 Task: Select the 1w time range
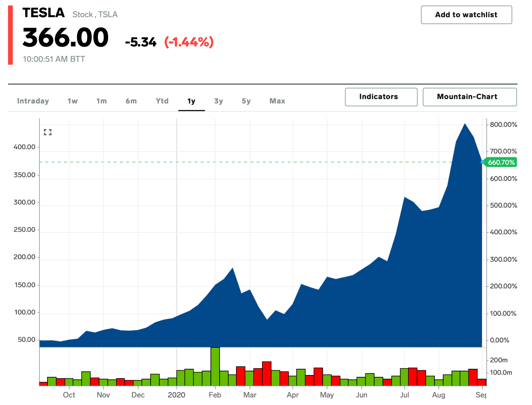pos(73,101)
